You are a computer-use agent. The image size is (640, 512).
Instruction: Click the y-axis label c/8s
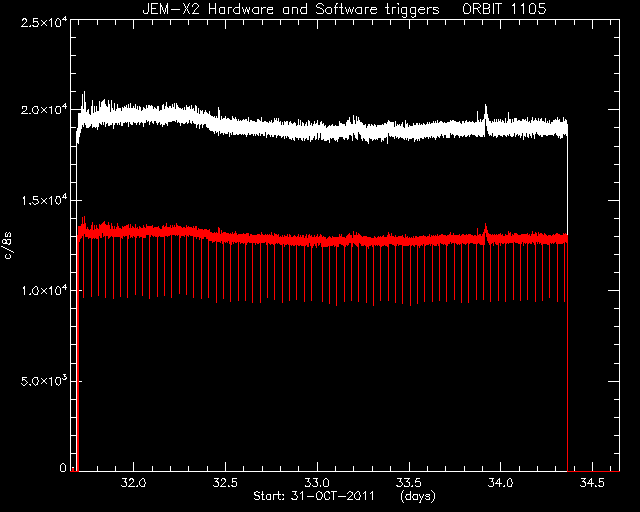tap(8, 246)
